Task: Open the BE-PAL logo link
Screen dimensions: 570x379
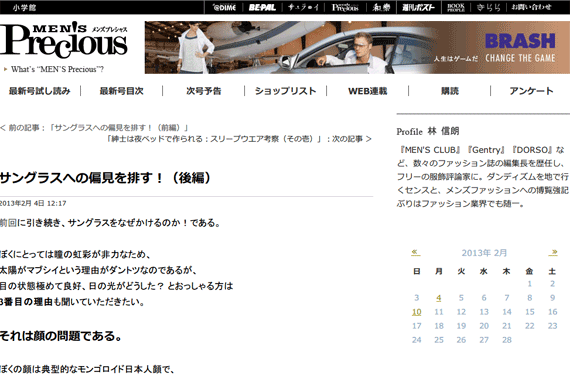Action: pos(262,7)
